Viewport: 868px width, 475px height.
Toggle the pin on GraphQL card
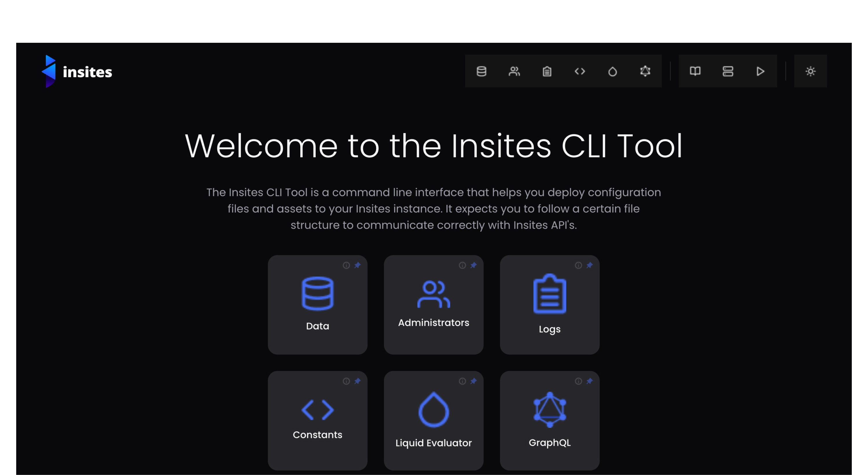point(589,381)
